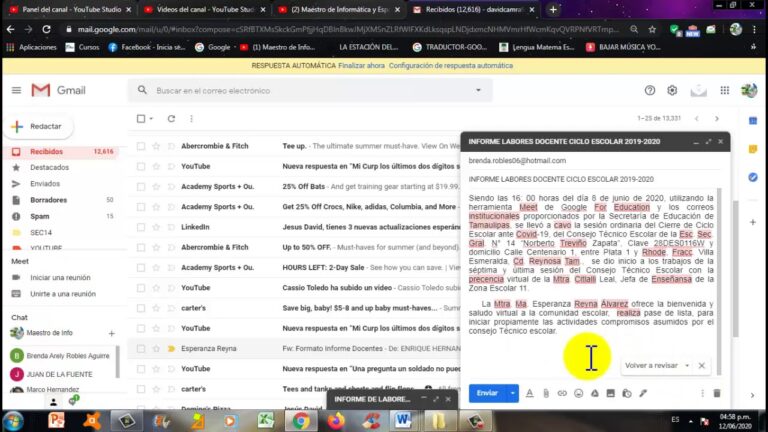The image size is (768, 432).
Task: Click the search mail input field
Action: click(309, 91)
